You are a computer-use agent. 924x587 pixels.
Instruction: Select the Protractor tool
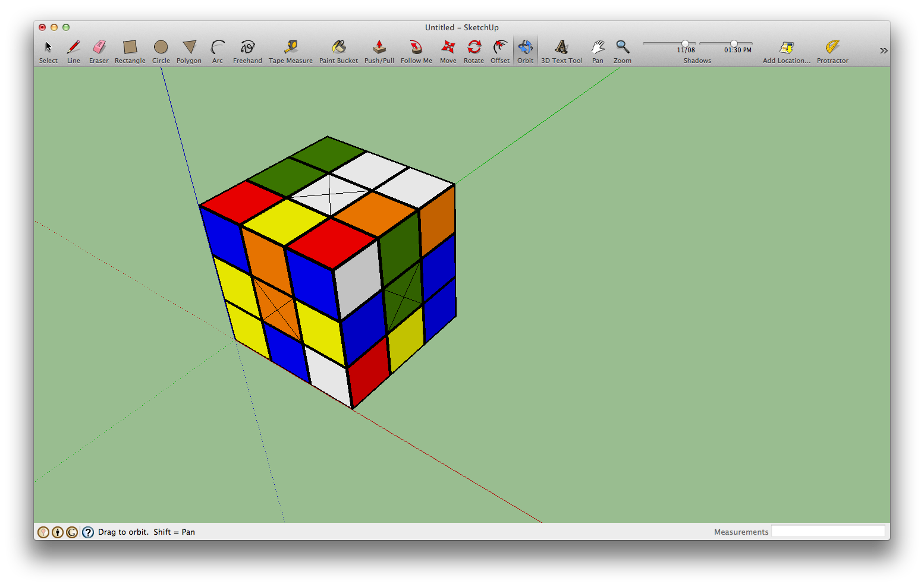832,51
